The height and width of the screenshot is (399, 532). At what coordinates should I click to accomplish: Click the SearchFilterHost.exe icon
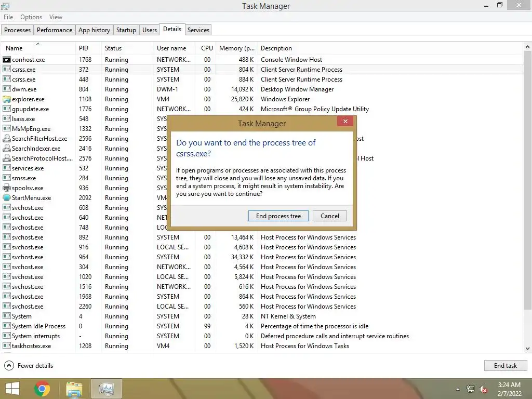pyautogui.click(x=6, y=138)
